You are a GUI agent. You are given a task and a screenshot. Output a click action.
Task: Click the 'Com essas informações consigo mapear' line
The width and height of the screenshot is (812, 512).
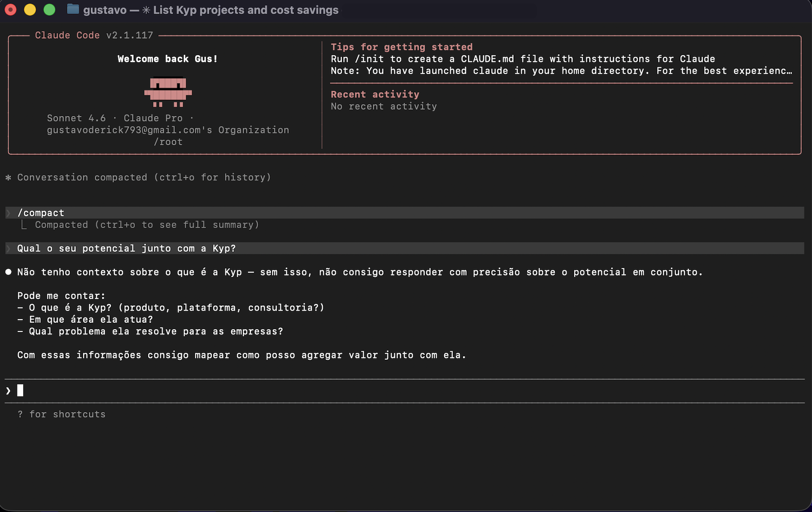coord(242,355)
